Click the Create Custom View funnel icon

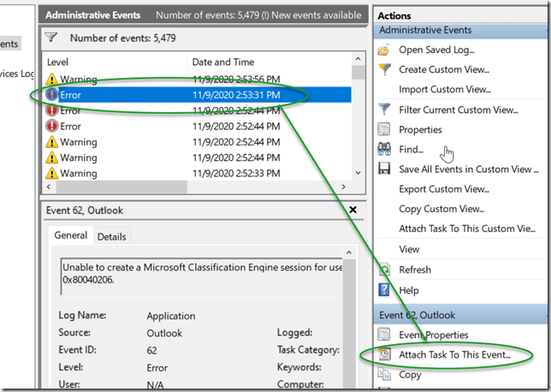tap(383, 69)
